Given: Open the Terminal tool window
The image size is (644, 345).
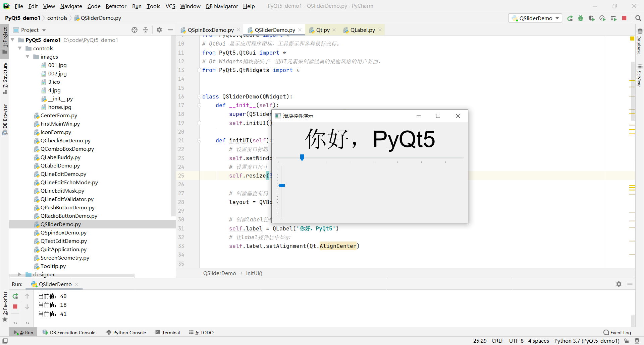Looking at the screenshot, I should click(168, 333).
